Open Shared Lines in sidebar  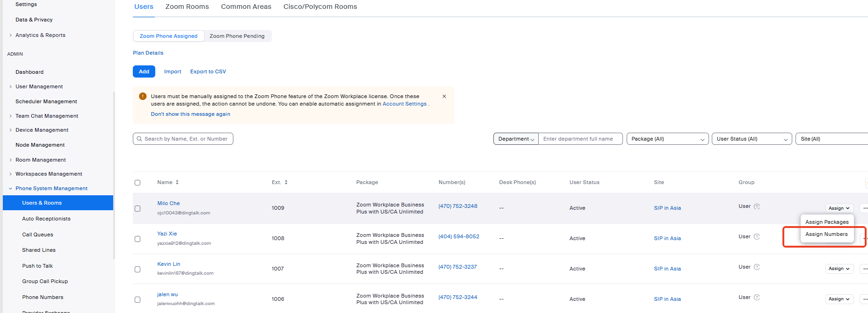click(39, 250)
